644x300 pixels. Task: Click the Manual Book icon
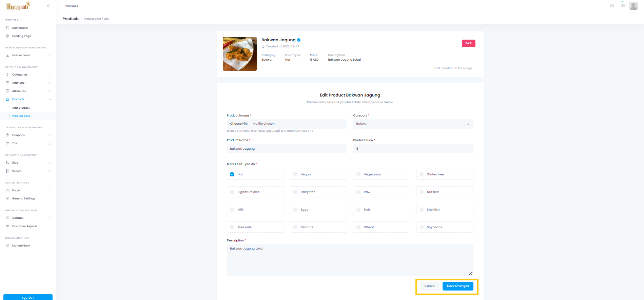[x=7, y=245]
